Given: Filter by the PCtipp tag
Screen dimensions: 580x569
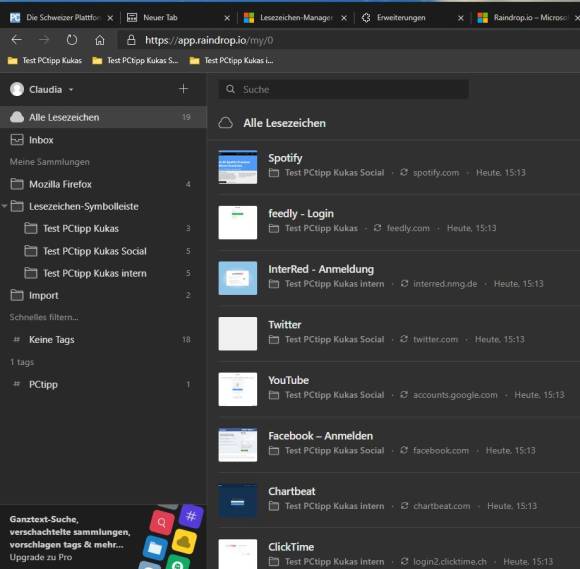Looking at the screenshot, I should pyautogui.click(x=103, y=384).
